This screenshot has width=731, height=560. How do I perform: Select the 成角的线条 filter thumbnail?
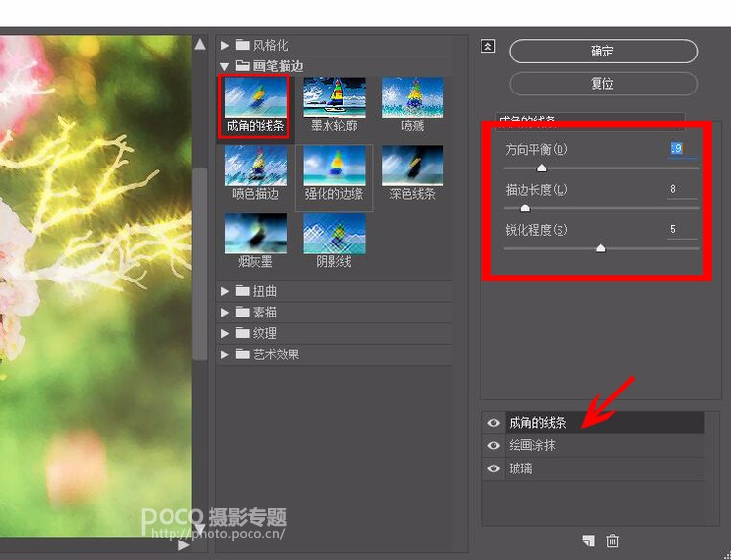click(x=255, y=97)
